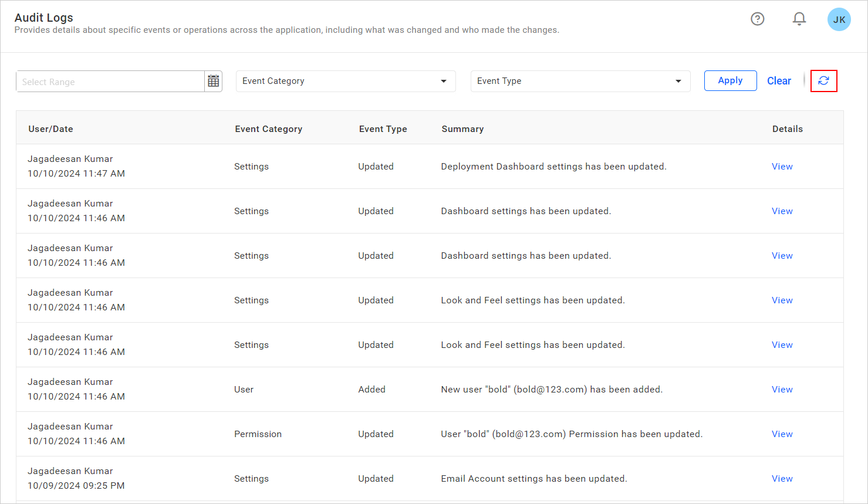View details of new user bold addition
Viewport: 868px width, 504px height.
tap(782, 389)
